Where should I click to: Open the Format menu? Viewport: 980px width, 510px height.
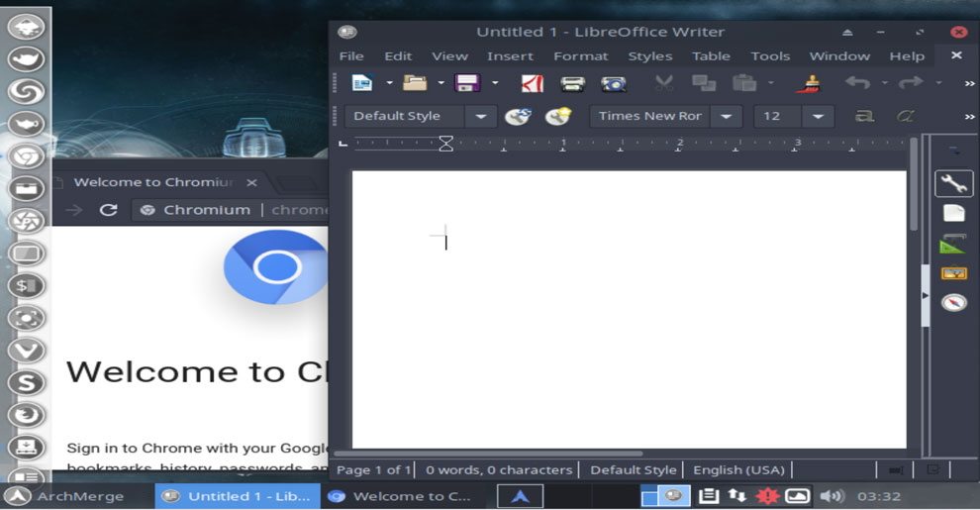click(581, 56)
